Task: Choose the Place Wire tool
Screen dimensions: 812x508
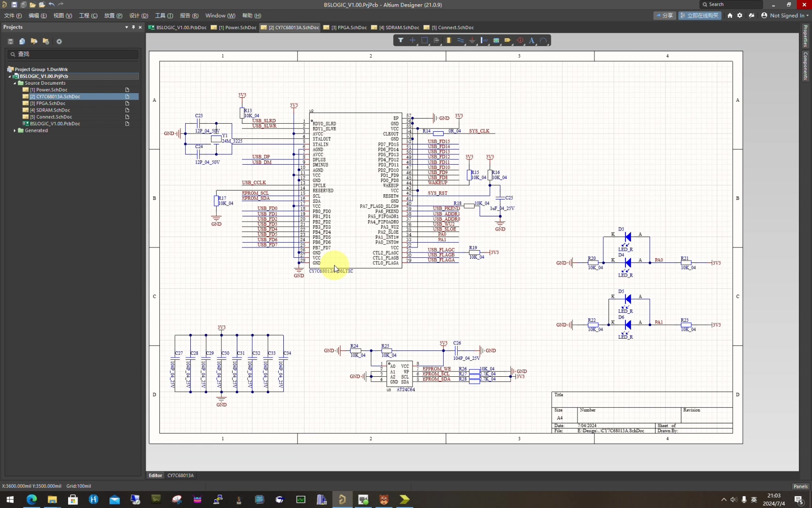Action: click(461, 40)
